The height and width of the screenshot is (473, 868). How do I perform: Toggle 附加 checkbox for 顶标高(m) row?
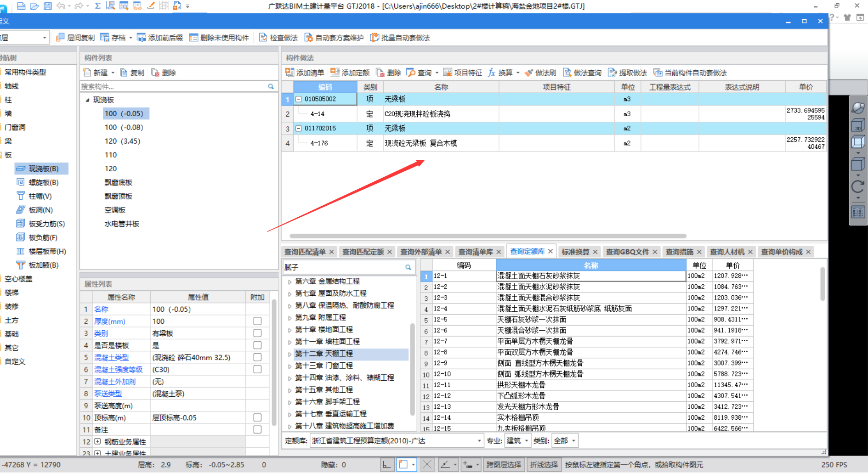[x=257, y=417]
